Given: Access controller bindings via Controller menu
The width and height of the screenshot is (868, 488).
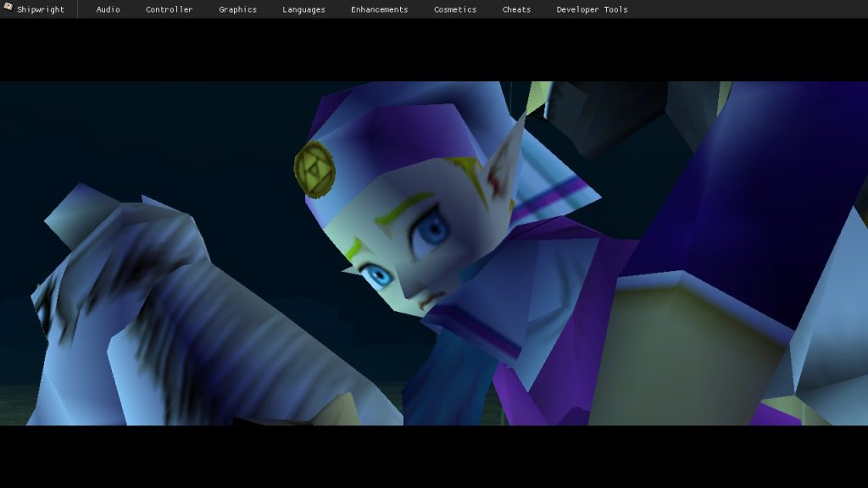Looking at the screenshot, I should 169,9.
